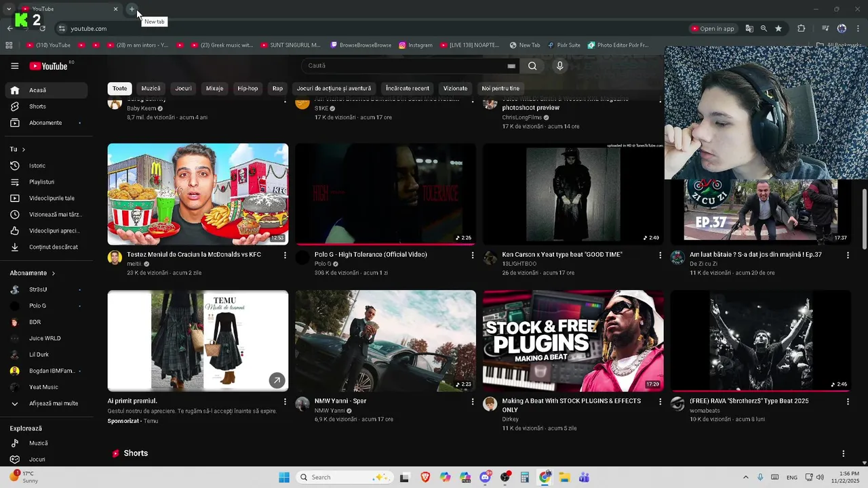Open Muzică under Explorează
This screenshot has height=488, width=868.
coord(47,443)
